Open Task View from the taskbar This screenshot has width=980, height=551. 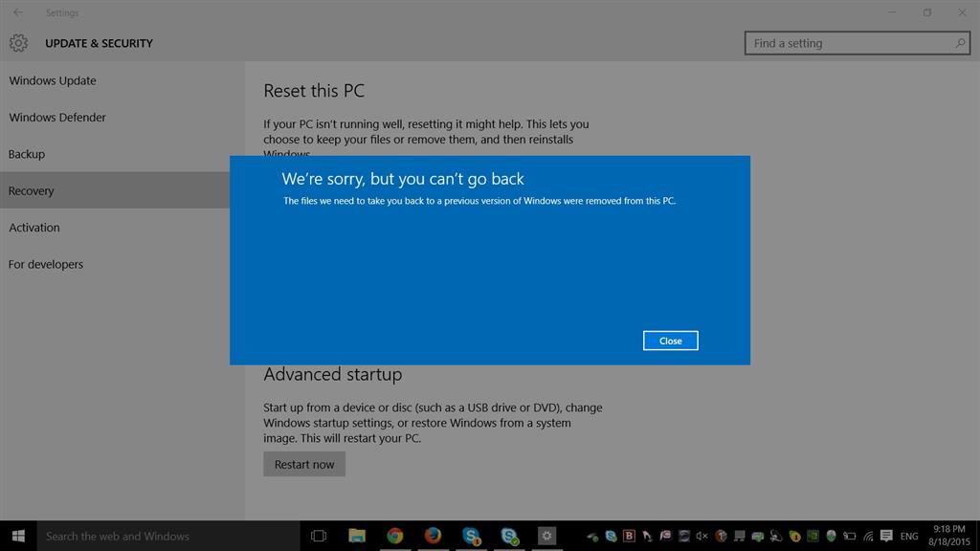(x=319, y=536)
